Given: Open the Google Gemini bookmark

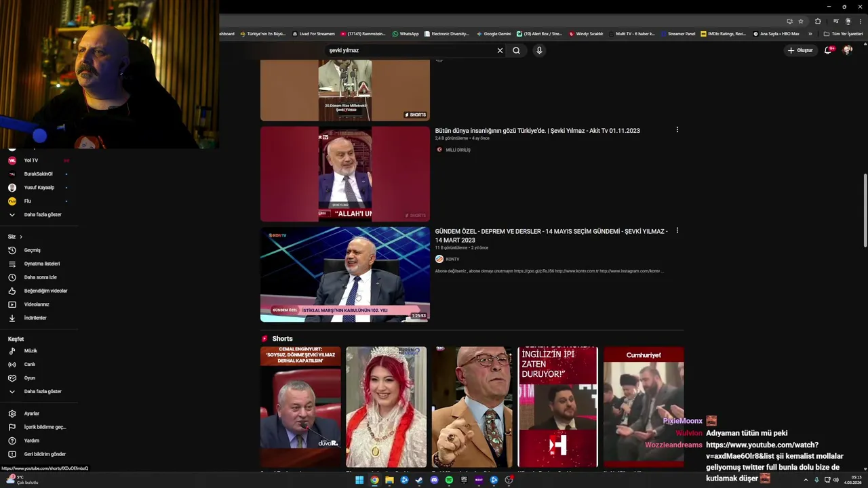Looking at the screenshot, I should (x=494, y=34).
